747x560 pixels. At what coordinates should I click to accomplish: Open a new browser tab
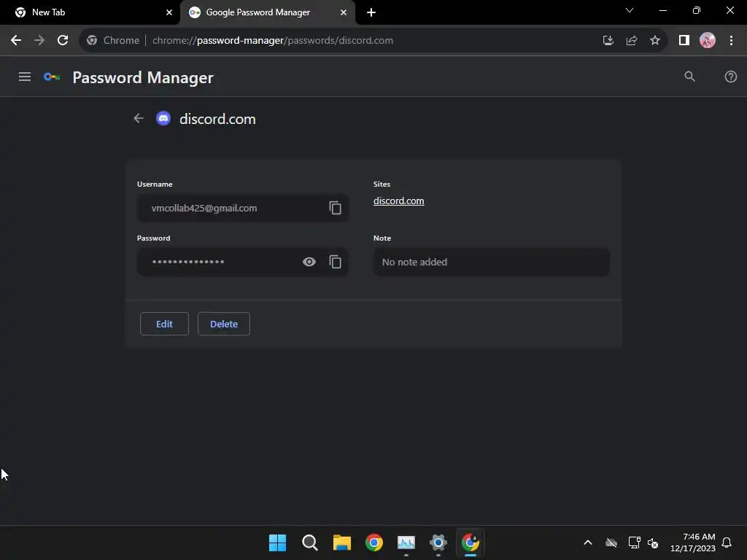click(x=371, y=12)
